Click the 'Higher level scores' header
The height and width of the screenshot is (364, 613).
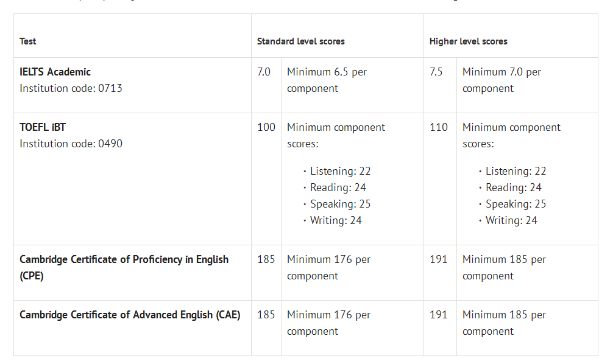click(469, 41)
